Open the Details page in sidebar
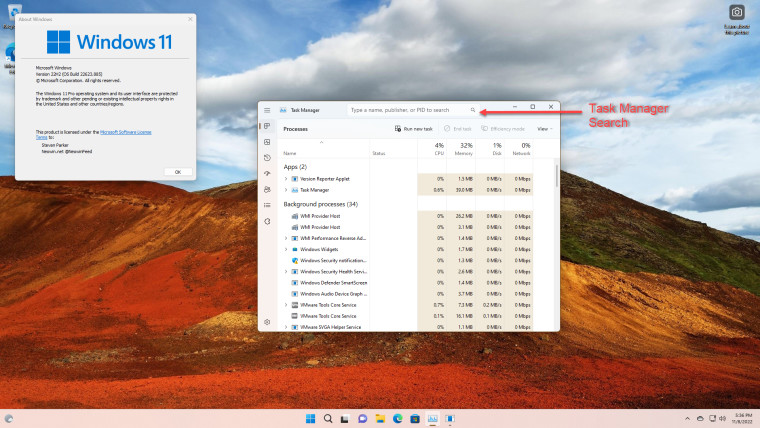This screenshot has width=760, height=428. 267,206
